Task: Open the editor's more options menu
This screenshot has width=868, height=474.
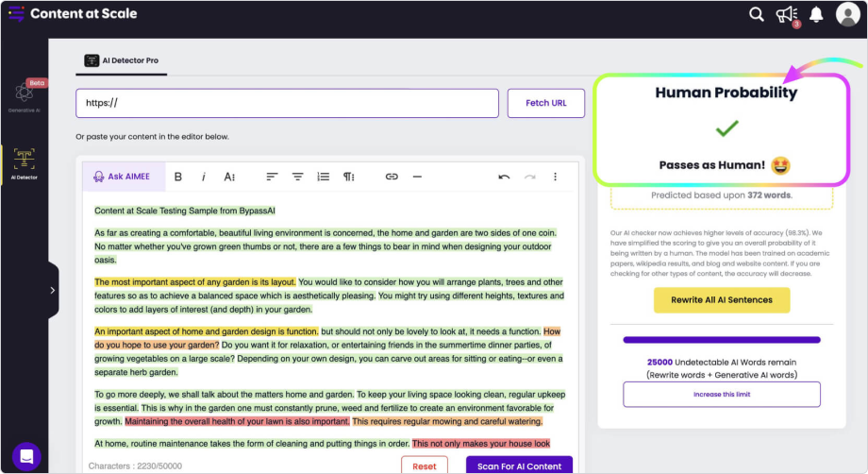Action: pos(555,177)
